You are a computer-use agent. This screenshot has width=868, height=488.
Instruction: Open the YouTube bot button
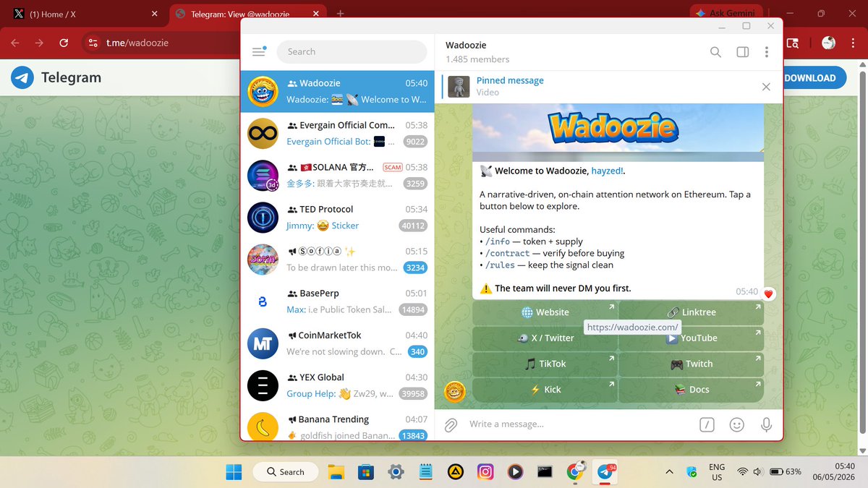[x=691, y=338]
